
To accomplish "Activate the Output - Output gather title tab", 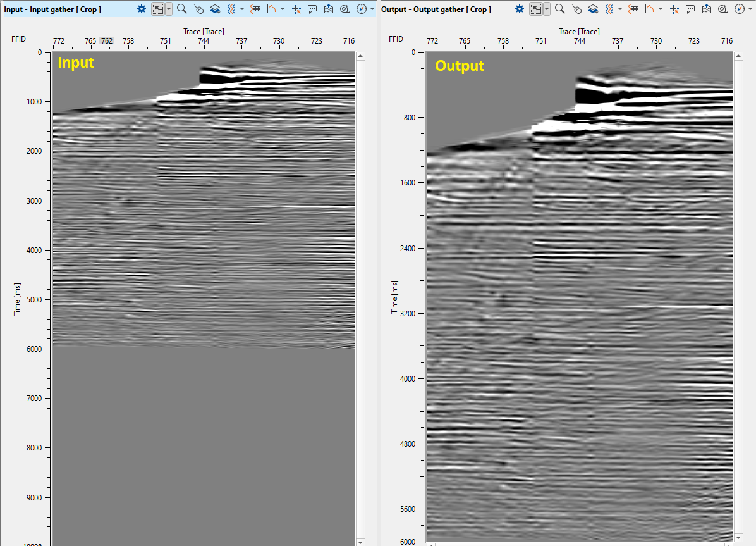I will (434, 9).
